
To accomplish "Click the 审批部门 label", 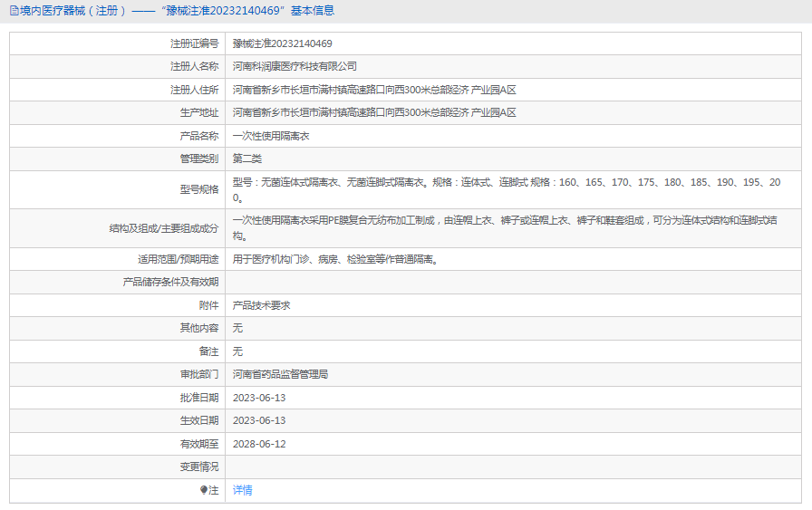I will pos(199,374).
